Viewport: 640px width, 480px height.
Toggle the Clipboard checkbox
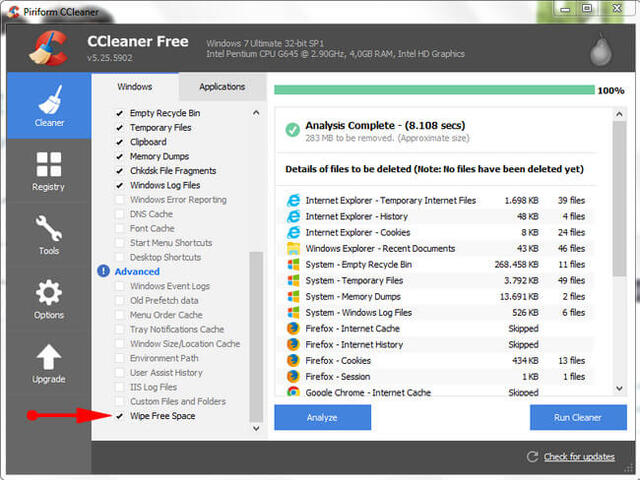pos(120,142)
